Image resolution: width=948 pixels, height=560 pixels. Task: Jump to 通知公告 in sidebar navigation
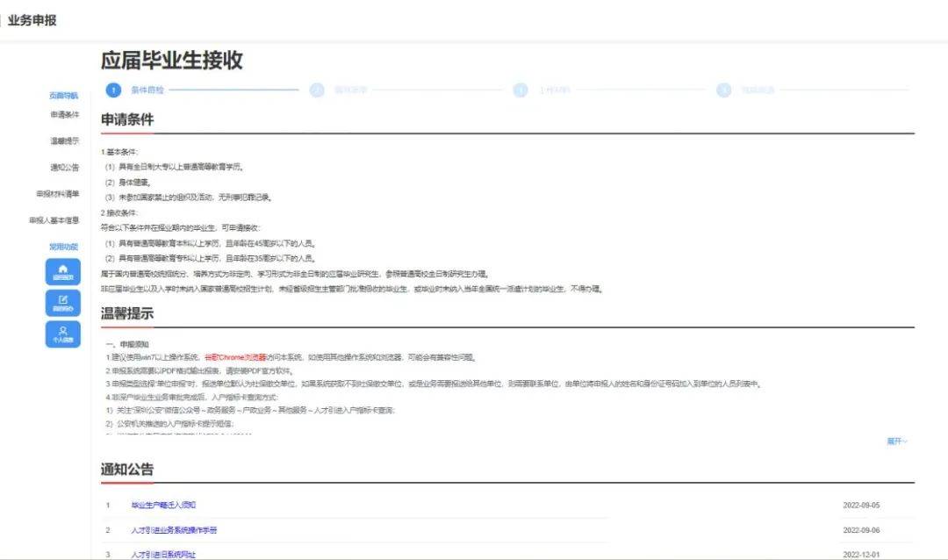[x=65, y=168]
